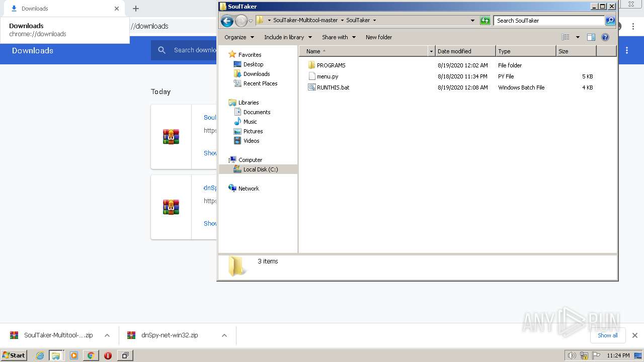Click the search magnifier in the SoulTaker window
Screen dimensions: 644x362
point(610,21)
